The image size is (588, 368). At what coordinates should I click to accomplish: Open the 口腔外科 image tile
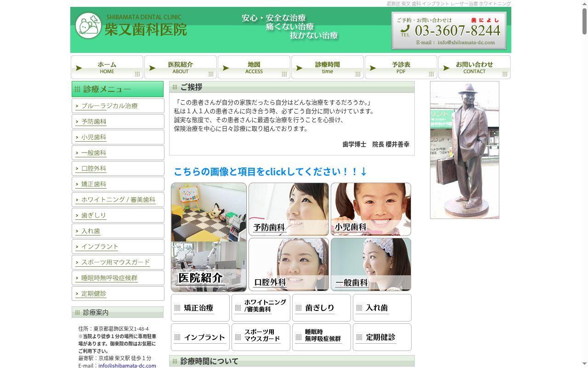(x=288, y=264)
